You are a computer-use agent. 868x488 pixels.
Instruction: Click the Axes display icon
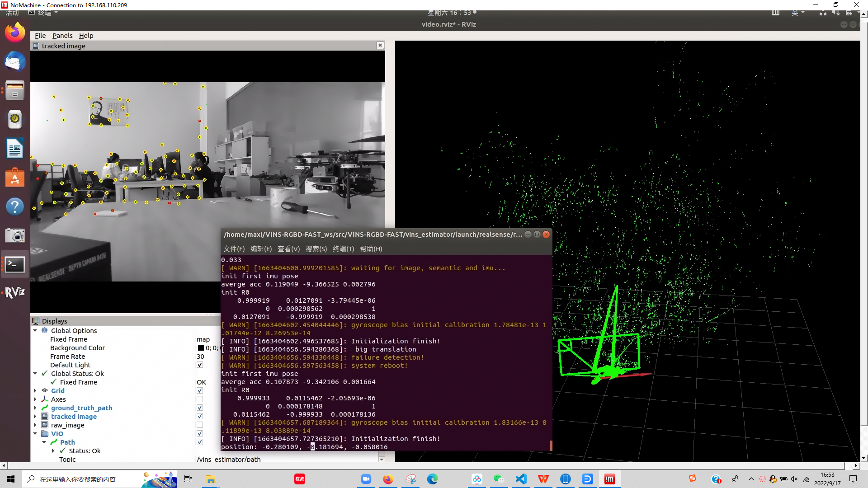coord(45,399)
